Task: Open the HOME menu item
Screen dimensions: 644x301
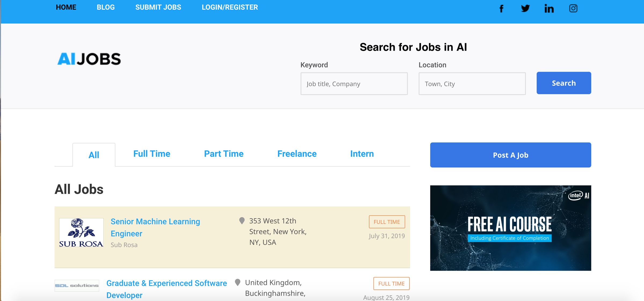Action: point(66,7)
